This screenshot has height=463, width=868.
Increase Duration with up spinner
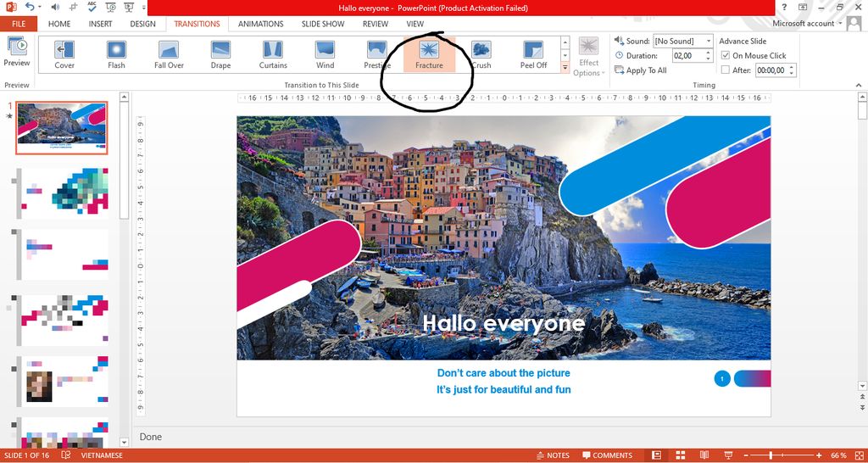[x=709, y=53]
